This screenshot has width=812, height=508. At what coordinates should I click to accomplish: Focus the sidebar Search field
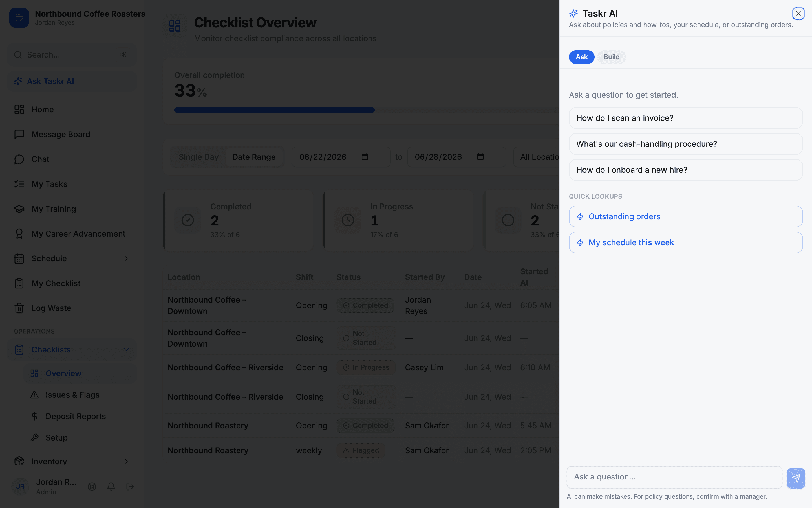click(72, 55)
